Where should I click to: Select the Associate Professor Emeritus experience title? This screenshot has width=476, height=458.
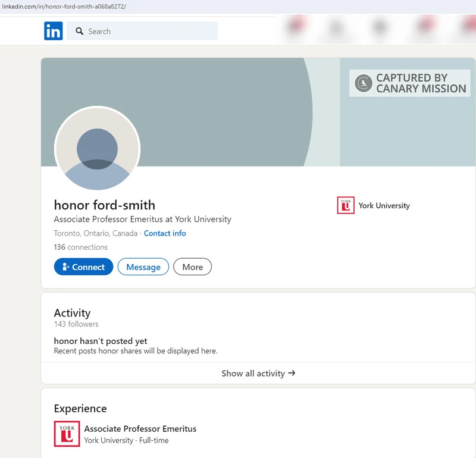(140, 428)
